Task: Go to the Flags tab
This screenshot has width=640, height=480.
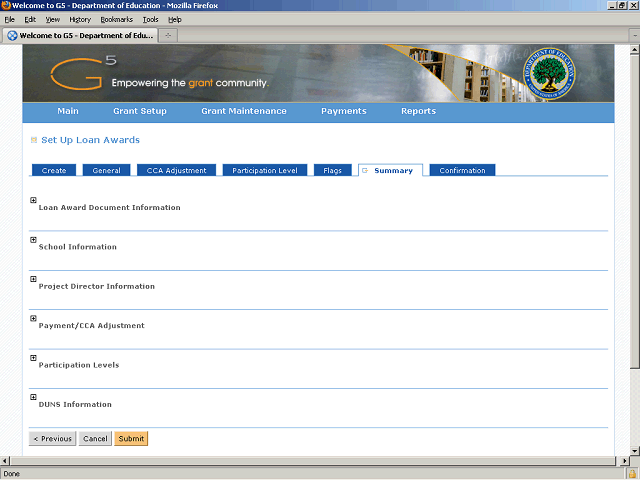Action: click(x=332, y=170)
